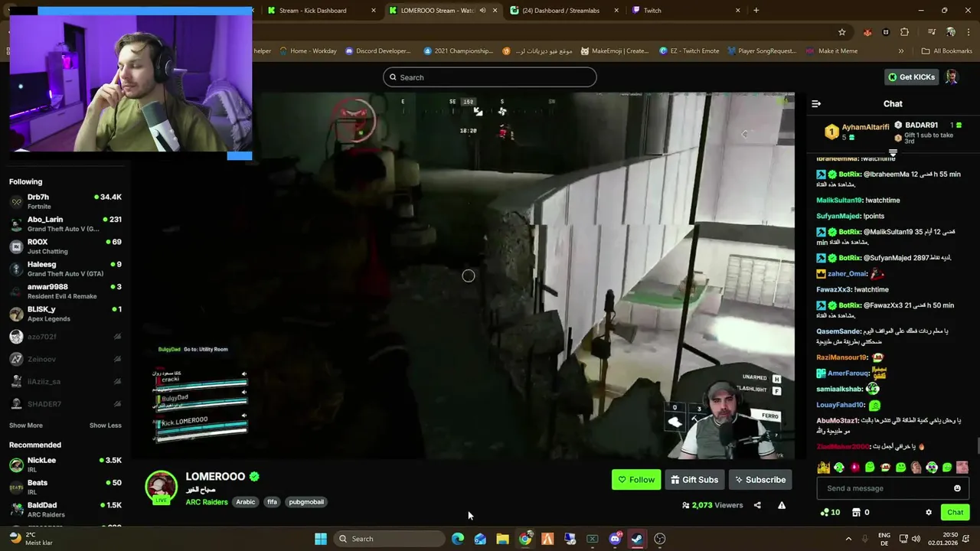The height and width of the screenshot is (551, 980).
Task: Open chat settings gear icon
Action: (x=929, y=512)
